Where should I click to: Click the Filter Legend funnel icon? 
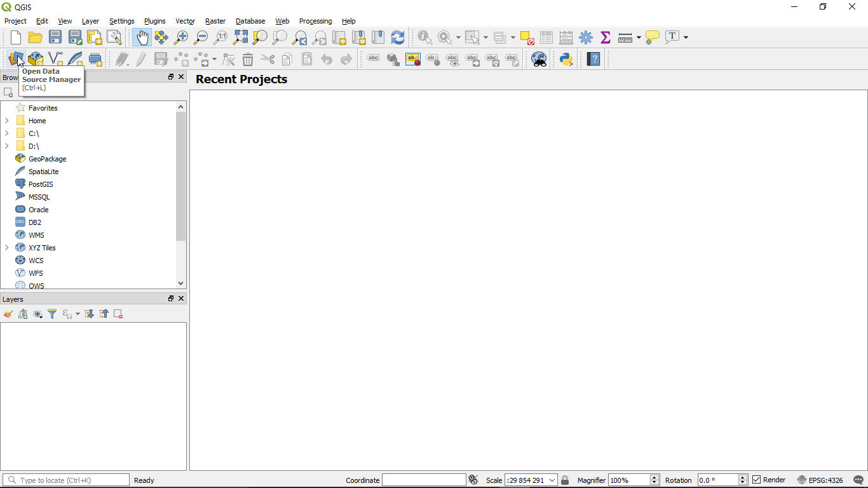coord(52,314)
